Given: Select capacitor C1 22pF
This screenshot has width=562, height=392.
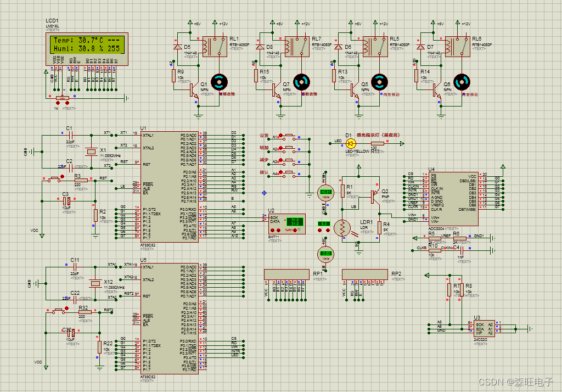Looking at the screenshot, I should point(70,135).
